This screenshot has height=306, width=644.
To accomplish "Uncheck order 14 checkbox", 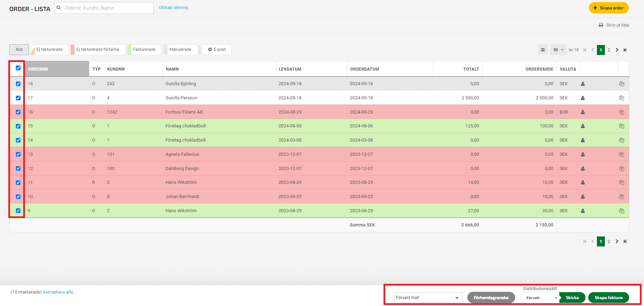I will tap(18, 140).
